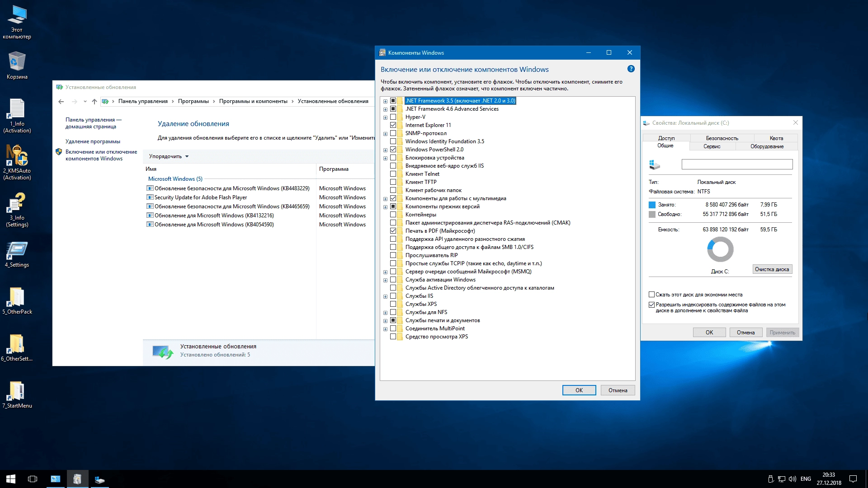
Task: Uncheck Internet Explorer 11
Action: (393, 125)
